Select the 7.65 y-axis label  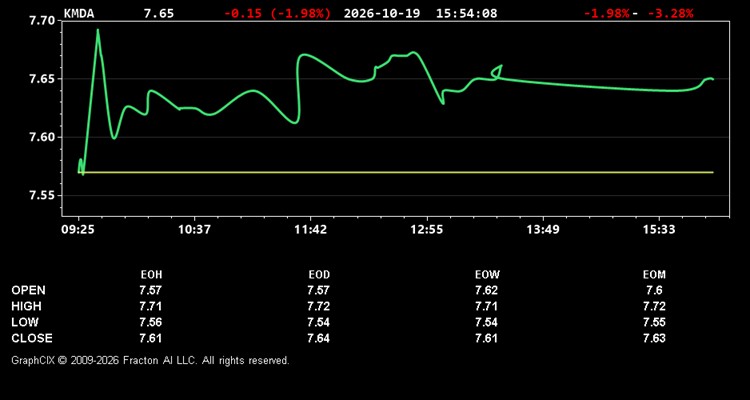coord(40,79)
